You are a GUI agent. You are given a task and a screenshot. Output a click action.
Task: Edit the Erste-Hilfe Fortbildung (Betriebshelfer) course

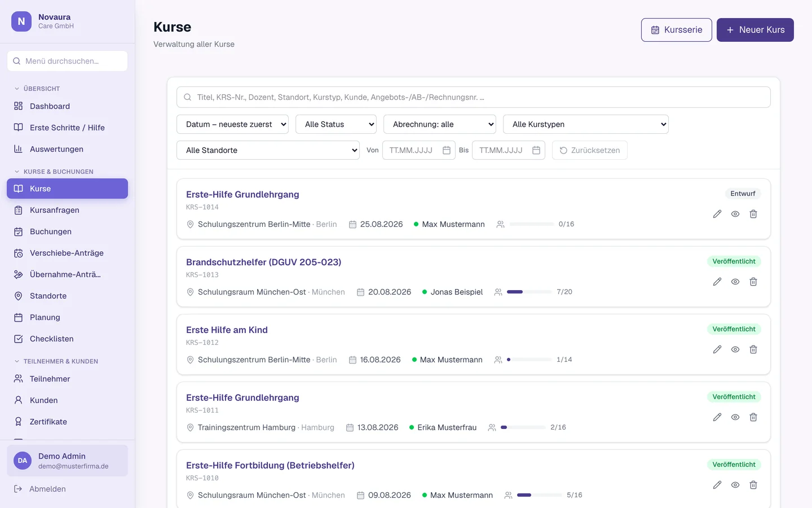(x=717, y=485)
